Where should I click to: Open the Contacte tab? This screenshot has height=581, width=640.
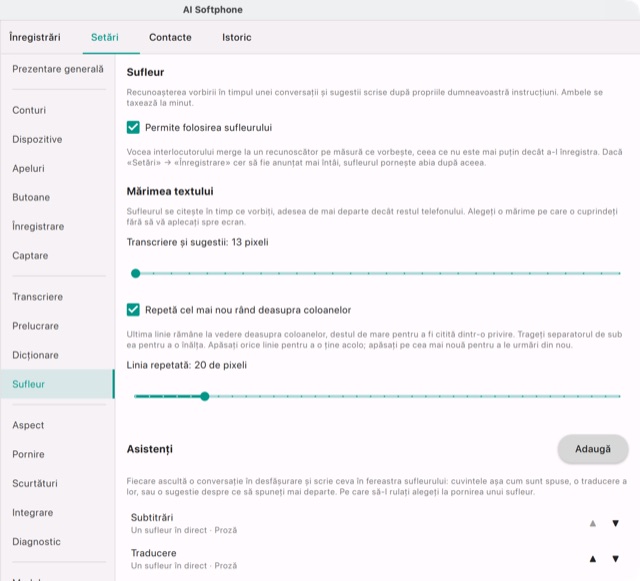tap(170, 37)
